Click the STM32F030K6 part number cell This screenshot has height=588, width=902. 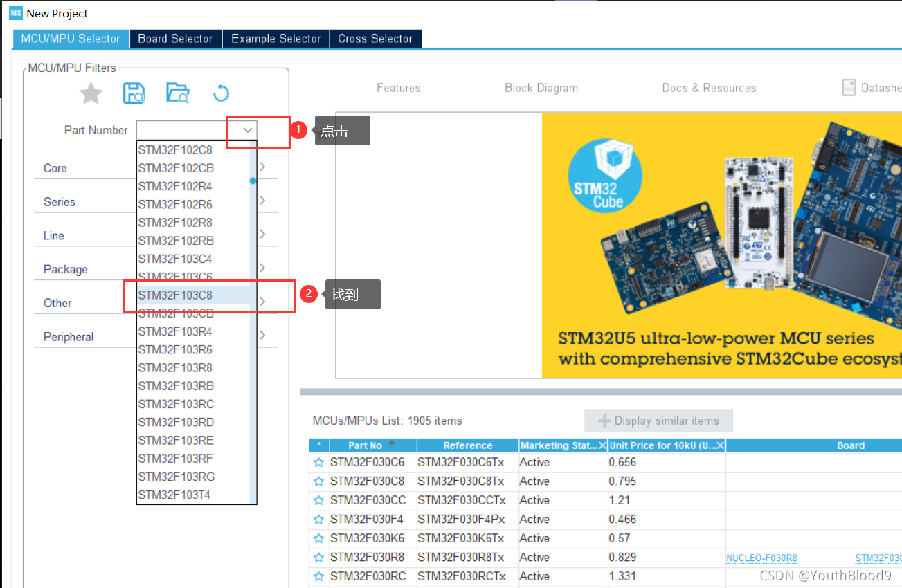[373, 538]
